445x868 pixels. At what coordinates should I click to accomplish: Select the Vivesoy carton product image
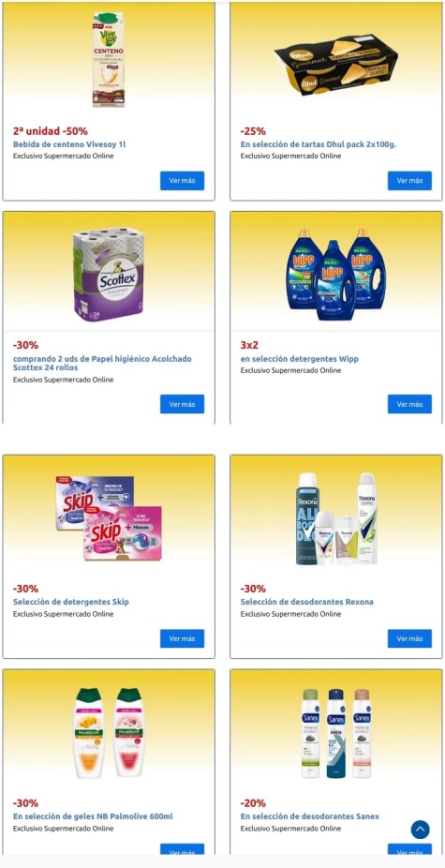(109, 60)
